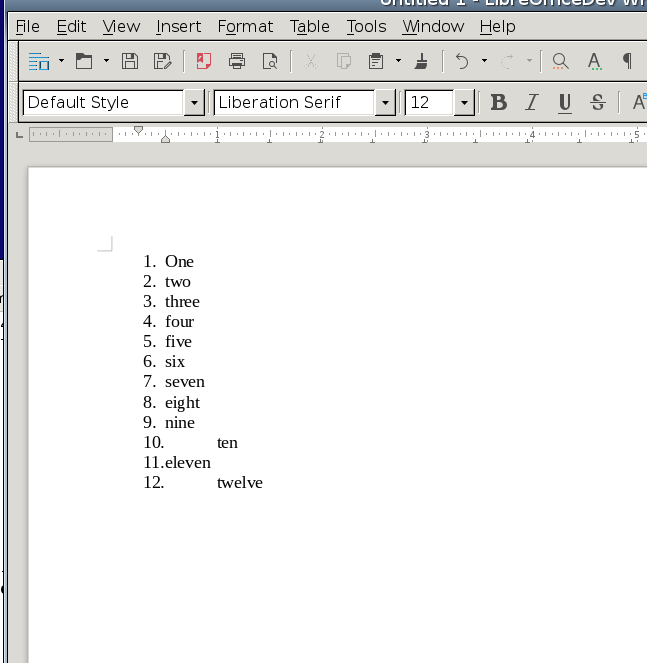This screenshot has height=663, width=647.
Task: Click the Open file folder icon
Action: coord(84,61)
